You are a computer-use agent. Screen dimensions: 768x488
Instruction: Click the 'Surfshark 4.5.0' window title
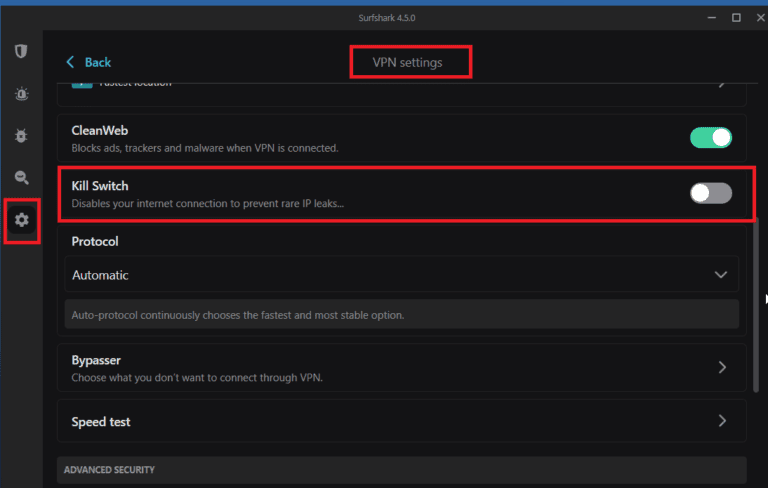click(386, 18)
